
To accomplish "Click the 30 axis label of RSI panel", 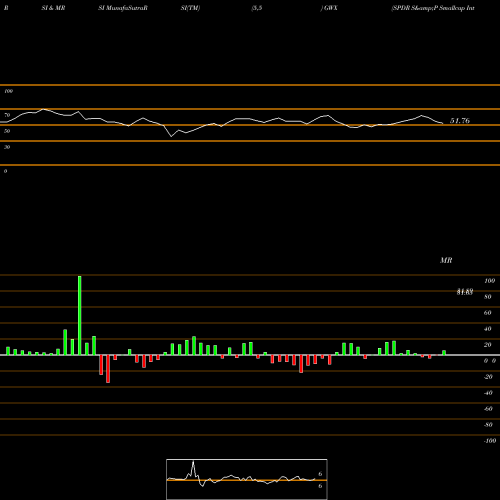I will tap(7, 147).
